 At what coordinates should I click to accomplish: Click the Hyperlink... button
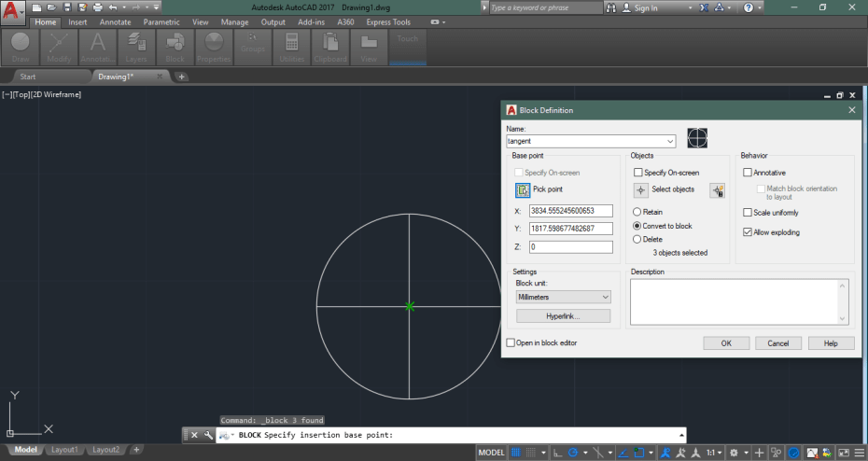[x=564, y=316]
